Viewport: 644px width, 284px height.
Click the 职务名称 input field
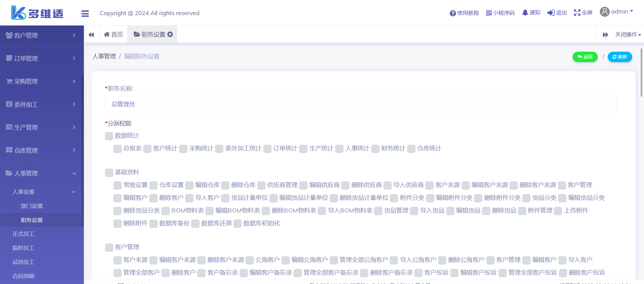[x=361, y=104]
